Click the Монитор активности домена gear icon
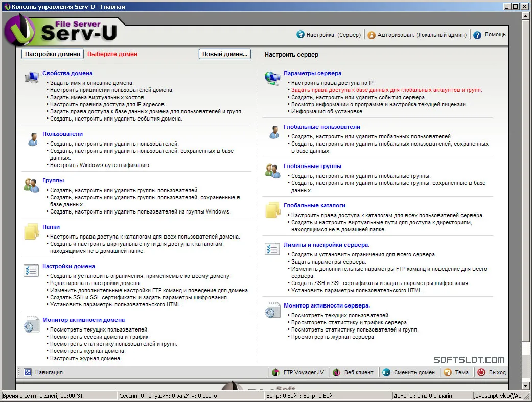 pyautogui.click(x=31, y=324)
